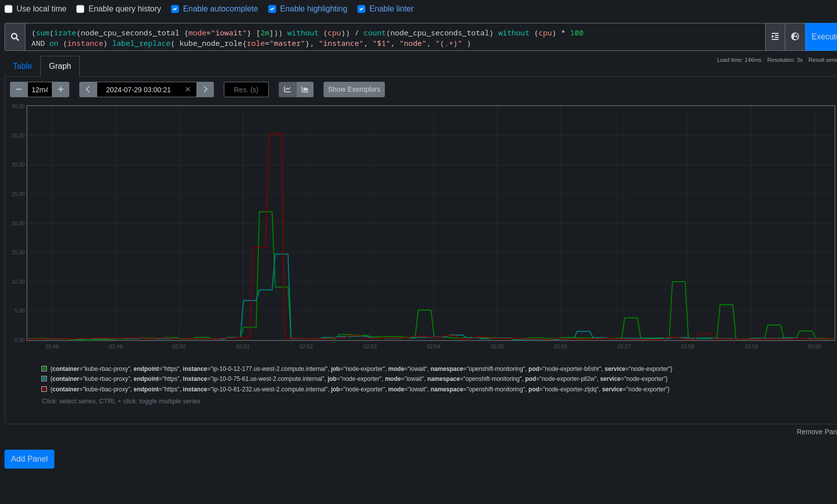
Task: Increase the time range with plus icon
Action: pyautogui.click(x=61, y=90)
